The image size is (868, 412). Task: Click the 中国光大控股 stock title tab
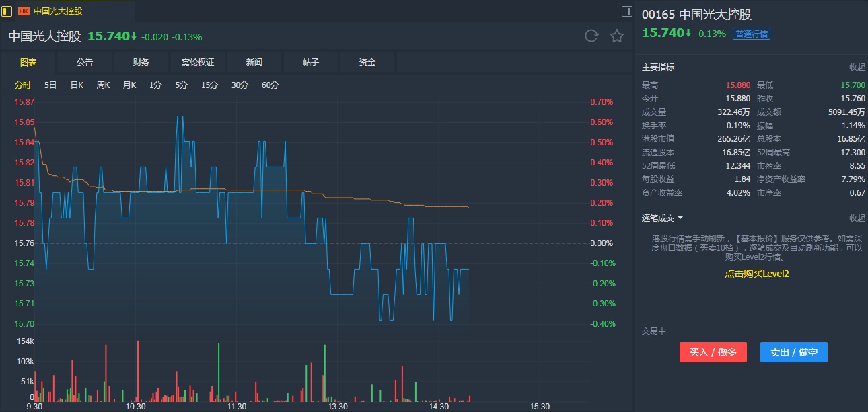(x=58, y=11)
